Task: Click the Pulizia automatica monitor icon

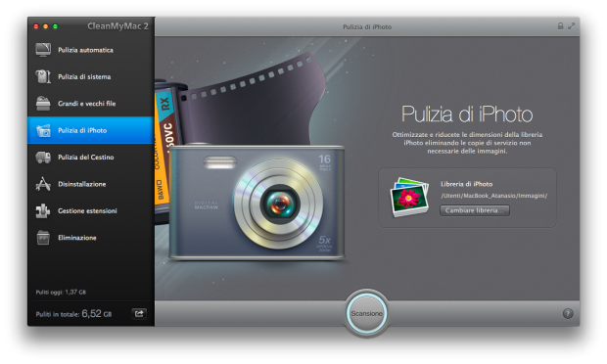Action: 43,50
